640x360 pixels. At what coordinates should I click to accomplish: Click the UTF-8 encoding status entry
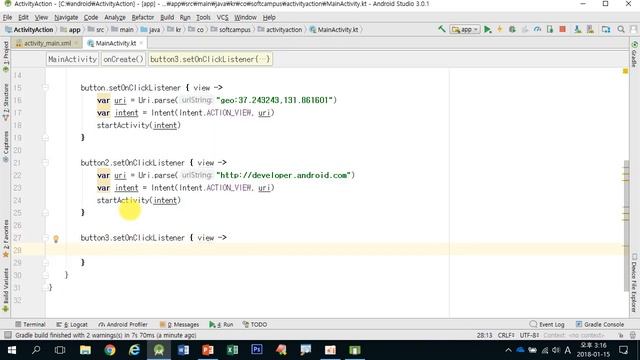point(529,335)
